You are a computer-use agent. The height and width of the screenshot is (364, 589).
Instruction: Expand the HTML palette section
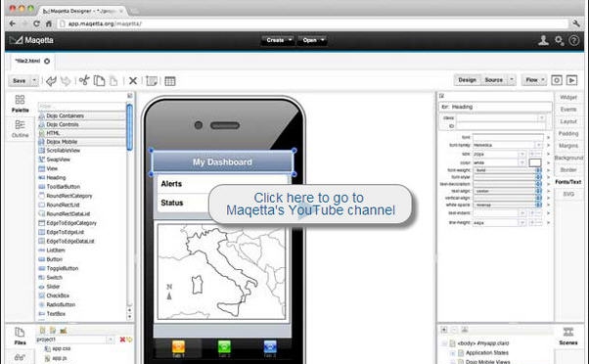tap(81, 133)
